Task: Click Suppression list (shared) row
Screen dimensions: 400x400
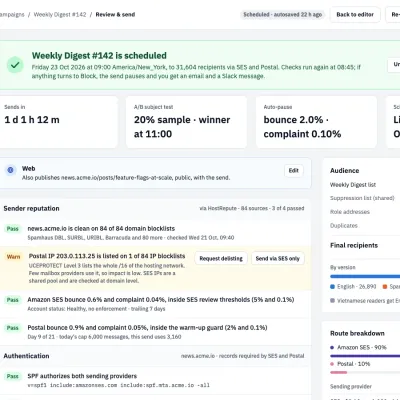Action: click(362, 198)
